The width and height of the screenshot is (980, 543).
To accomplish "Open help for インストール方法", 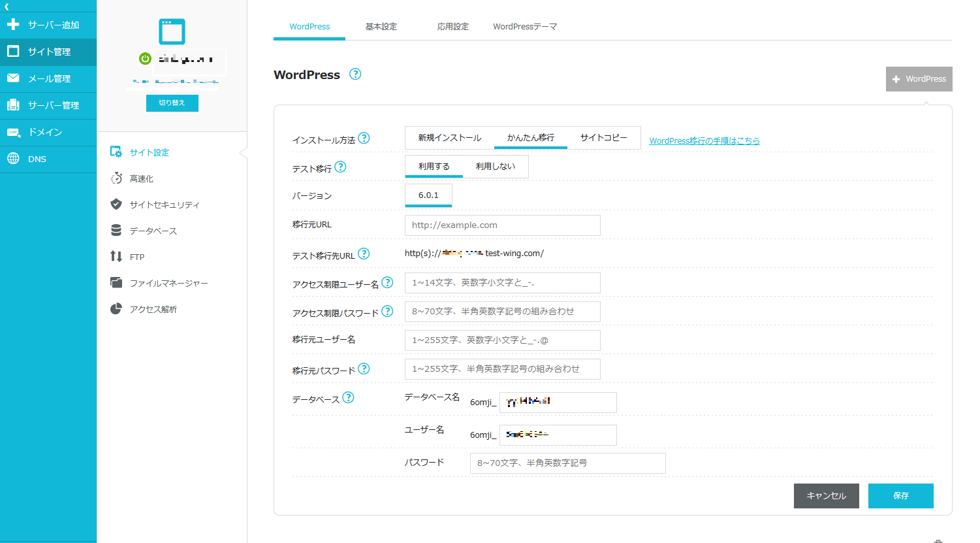I will (x=364, y=138).
